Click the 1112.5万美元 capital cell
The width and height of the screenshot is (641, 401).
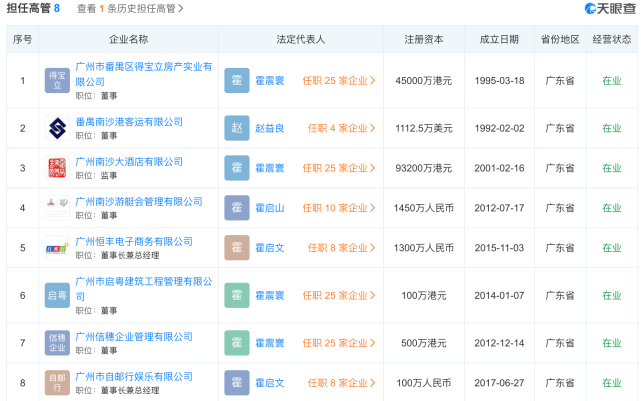coord(424,128)
